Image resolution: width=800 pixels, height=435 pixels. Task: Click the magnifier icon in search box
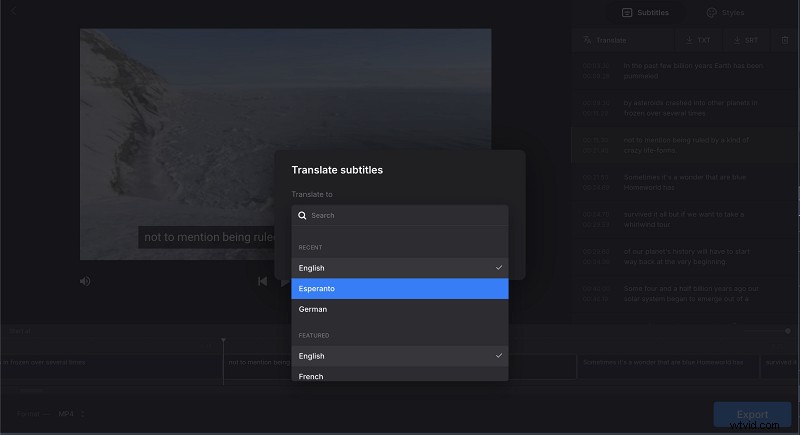pos(301,215)
